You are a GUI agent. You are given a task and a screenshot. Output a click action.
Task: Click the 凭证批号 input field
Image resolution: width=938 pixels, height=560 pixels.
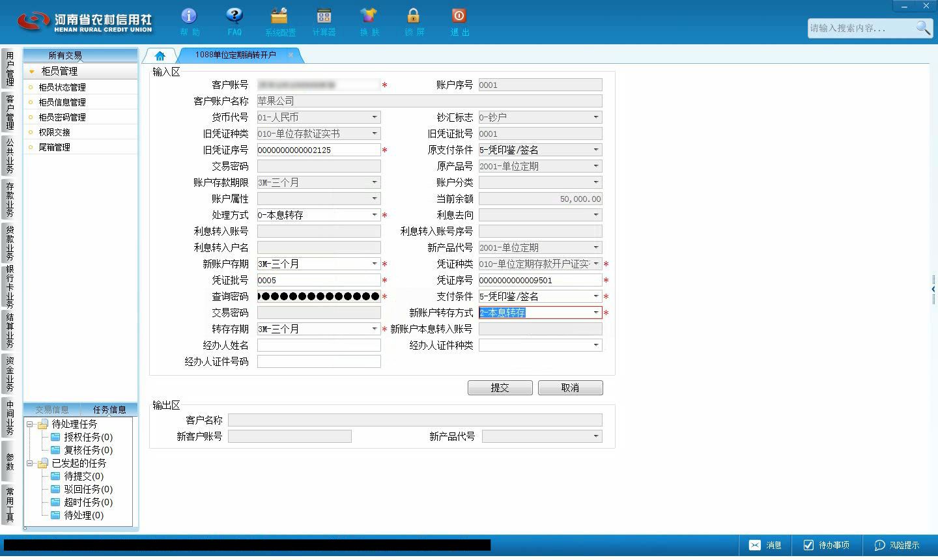[x=319, y=280]
